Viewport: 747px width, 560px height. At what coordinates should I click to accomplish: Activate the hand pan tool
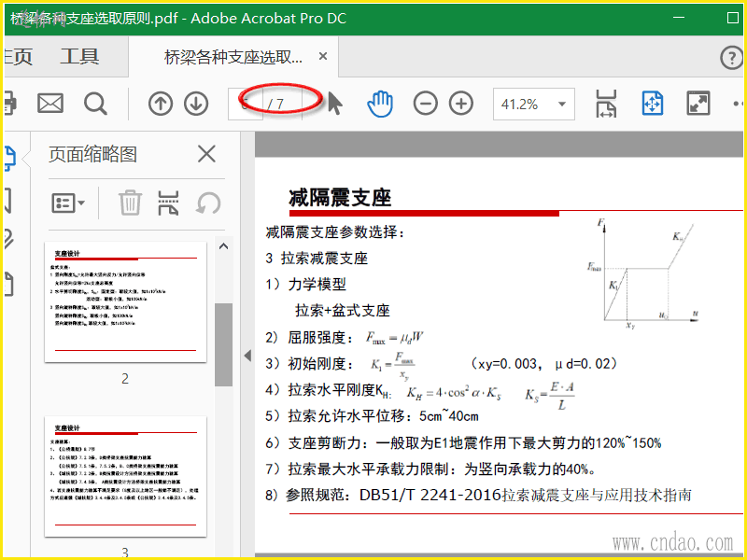[380, 104]
